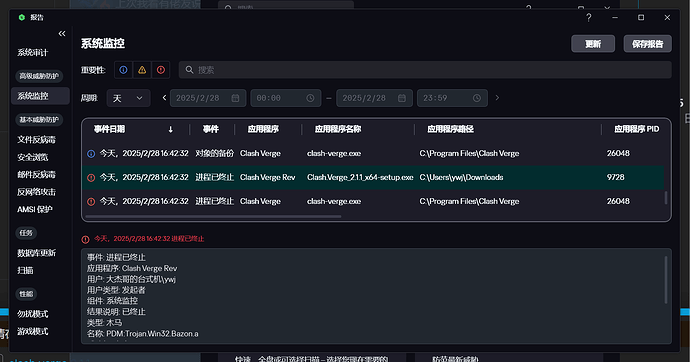Focus the 搜索 search field
This screenshot has width=690, height=362.
425,70
